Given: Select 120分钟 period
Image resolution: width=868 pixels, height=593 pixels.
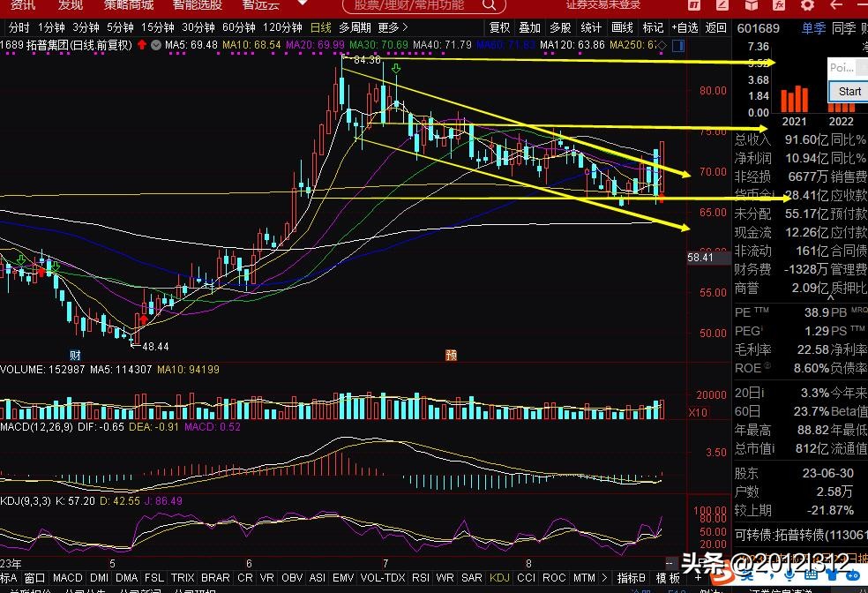Looking at the screenshot, I should pos(282,27).
